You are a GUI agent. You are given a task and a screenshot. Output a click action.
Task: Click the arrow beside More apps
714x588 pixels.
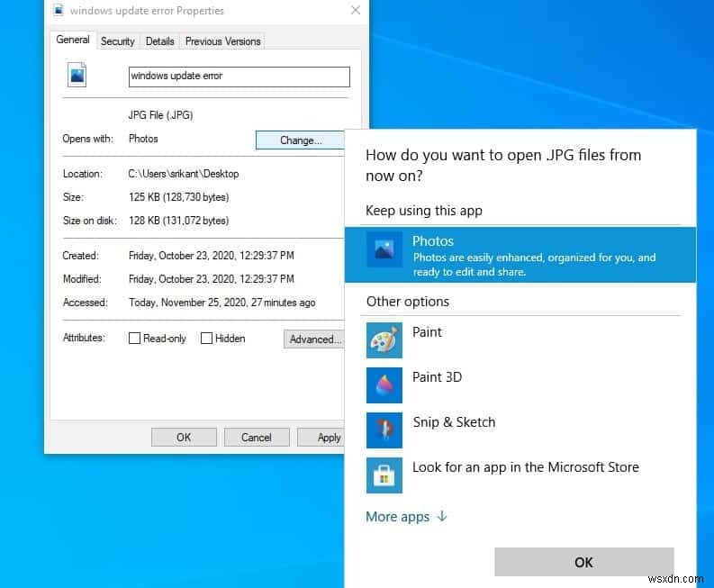pos(442,517)
